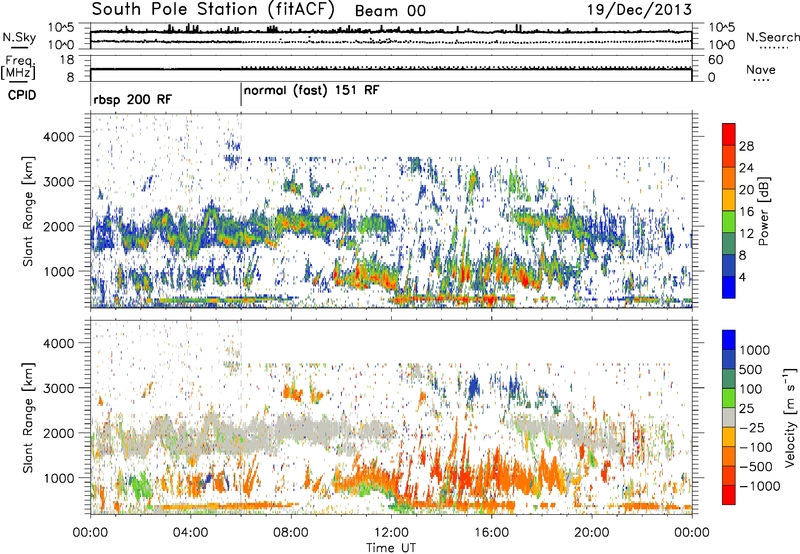This screenshot has width=800, height=554.
Task: Pick the grey −25 to 25 Velocity segment
Action: [729, 417]
